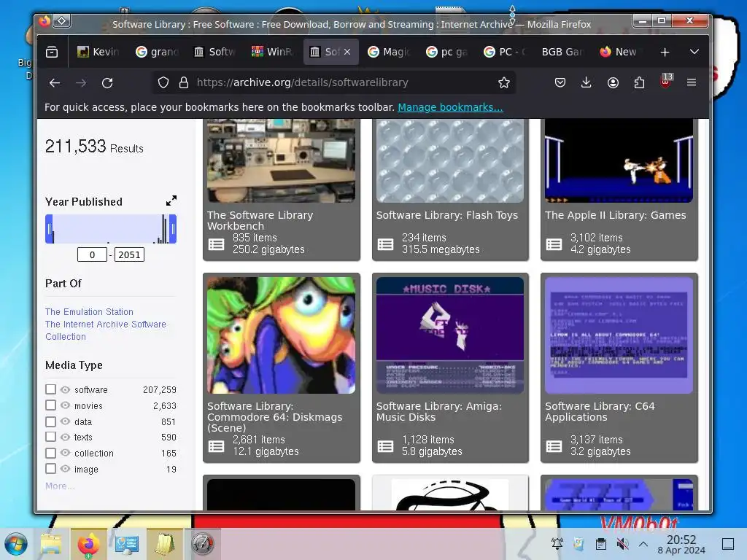Switch to the Magic tab
747x560 pixels.
[389, 52]
